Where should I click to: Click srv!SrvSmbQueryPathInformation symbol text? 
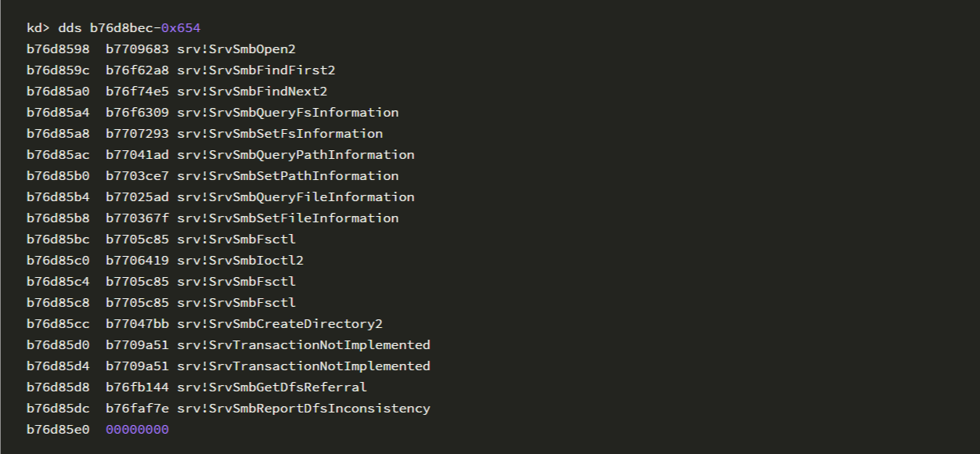pyautogui.click(x=296, y=155)
